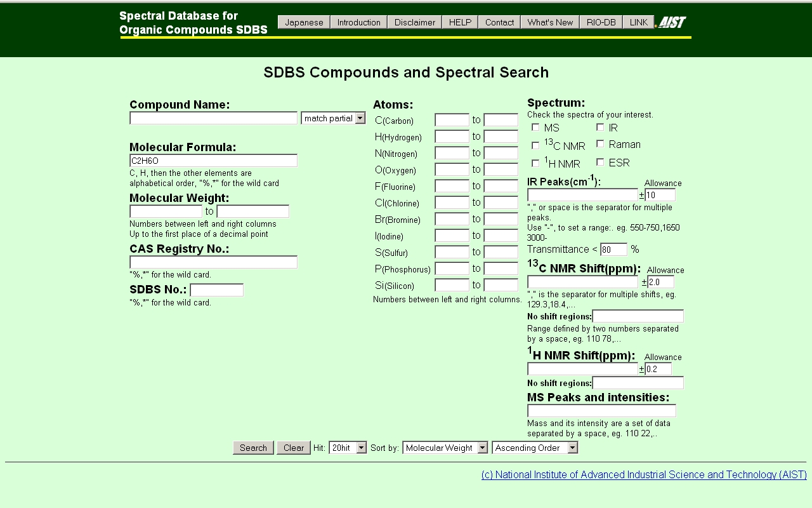
Task: Check the MS spectrum checkbox
Action: click(x=535, y=128)
